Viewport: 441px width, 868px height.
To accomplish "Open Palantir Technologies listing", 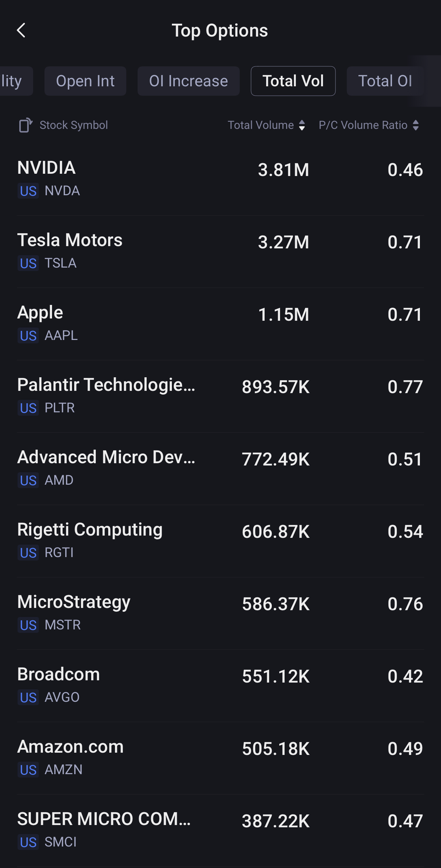I will click(x=220, y=396).
